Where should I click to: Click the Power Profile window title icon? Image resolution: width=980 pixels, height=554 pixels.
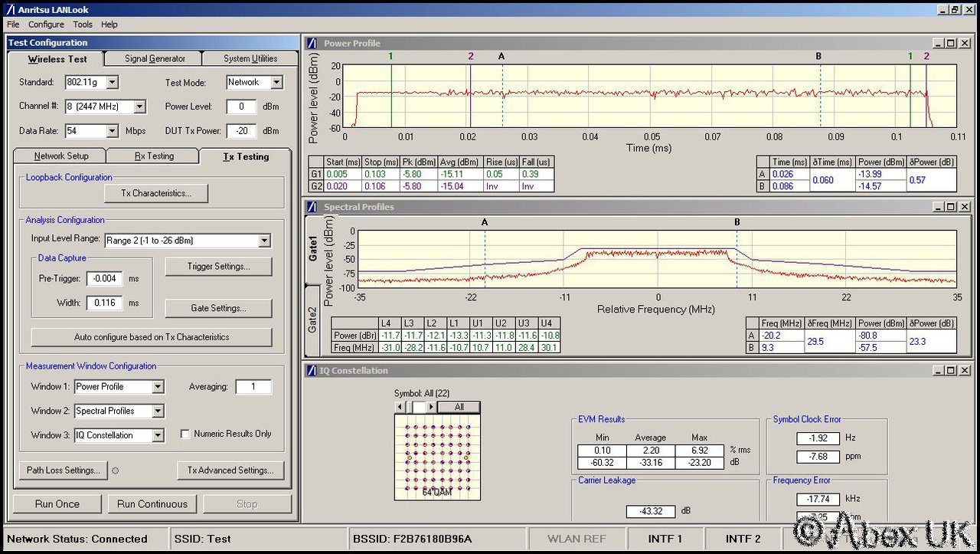coord(312,44)
